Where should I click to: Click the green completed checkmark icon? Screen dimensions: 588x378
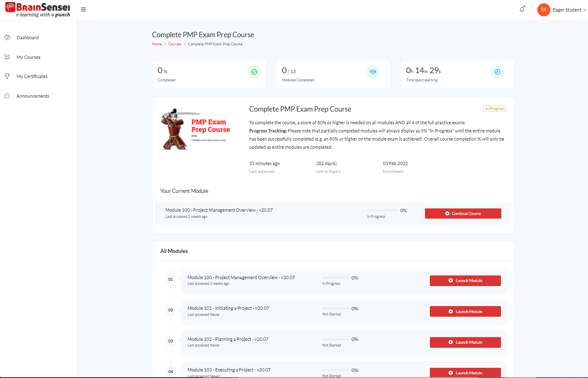click(x=254, y=72)
